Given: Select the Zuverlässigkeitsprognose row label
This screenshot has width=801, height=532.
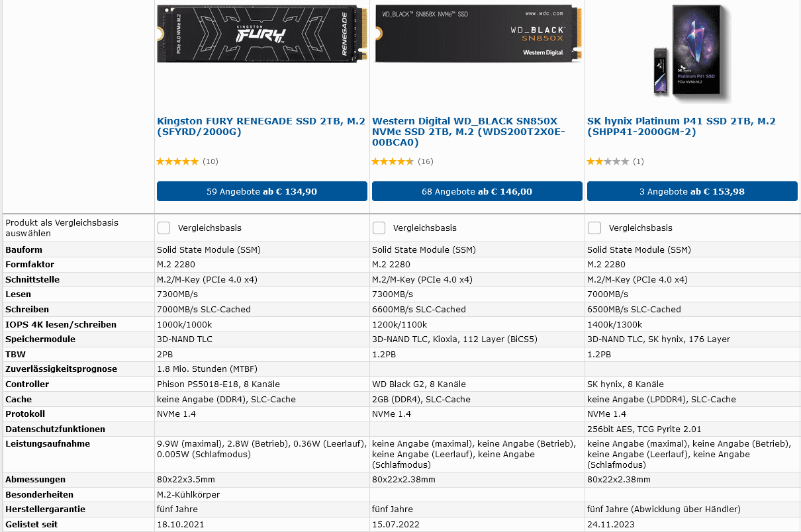Looking at the screenshot, I should coord(62,369).
